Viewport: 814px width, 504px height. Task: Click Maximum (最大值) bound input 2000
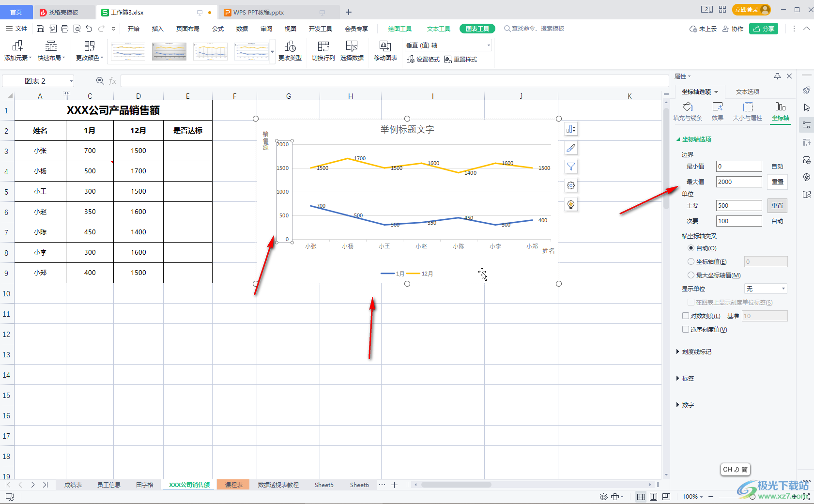(739, 182)
